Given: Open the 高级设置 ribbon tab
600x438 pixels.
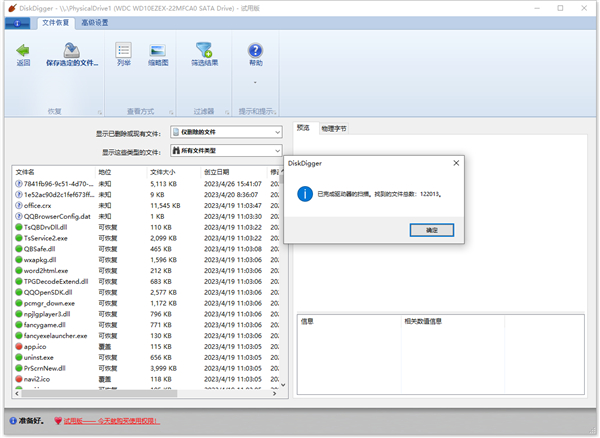Looking at the screenshot, I should pos(97,22).
